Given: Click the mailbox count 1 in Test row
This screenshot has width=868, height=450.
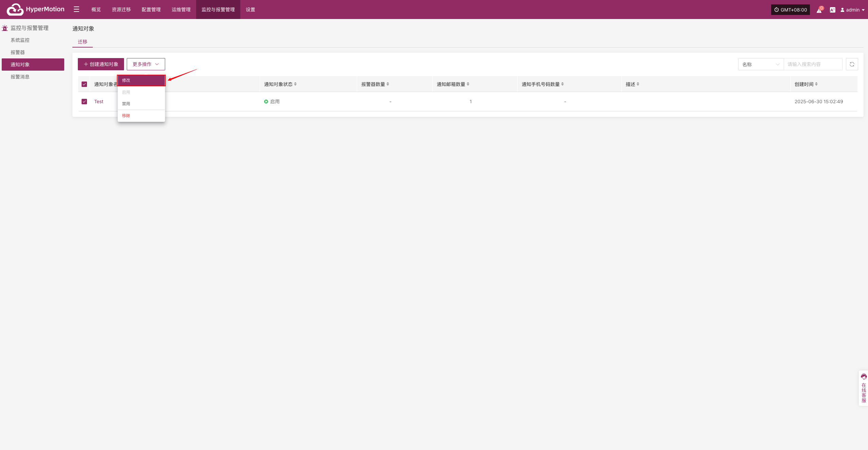Looking at the screenshot, I should [471, 102].
